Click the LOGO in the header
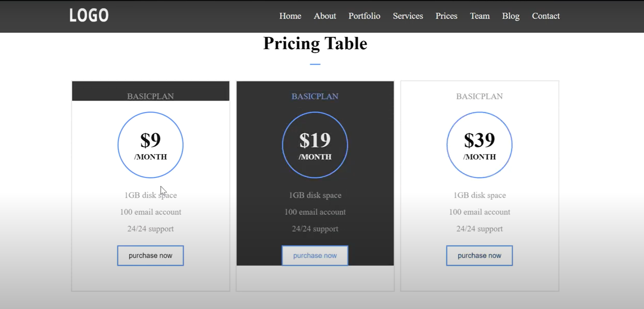This screenshot has height=309, width=644. tap(89, 15)
